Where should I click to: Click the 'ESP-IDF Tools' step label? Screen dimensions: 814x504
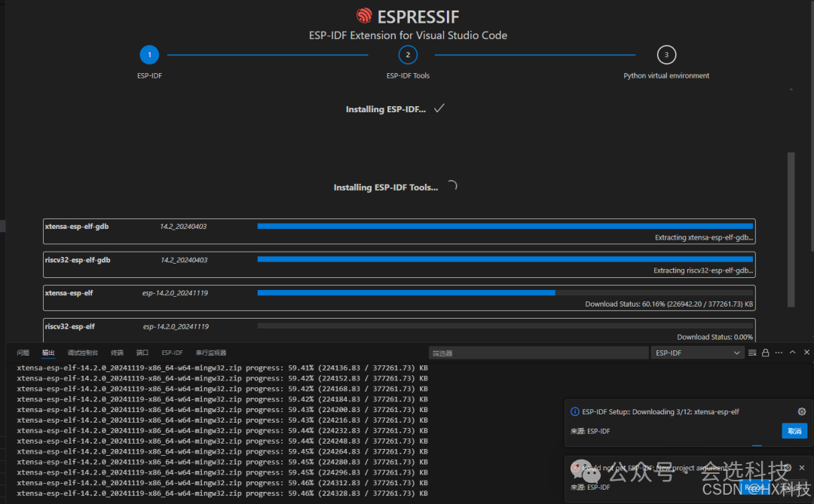408,76
